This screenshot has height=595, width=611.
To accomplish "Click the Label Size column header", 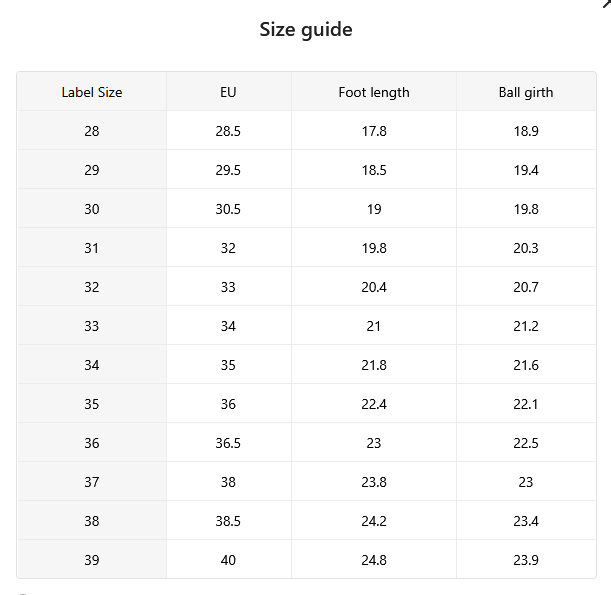I will (92, 92).
